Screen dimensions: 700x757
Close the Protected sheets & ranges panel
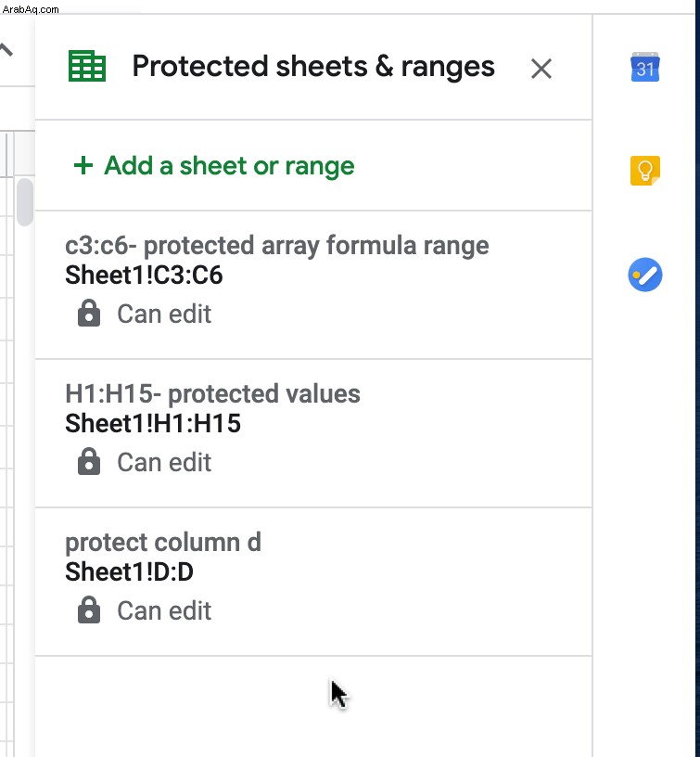[x=541, y=69]
